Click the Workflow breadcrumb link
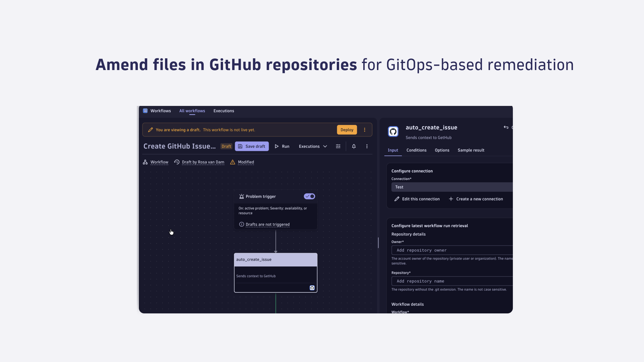644x362 pixels. (159, 162)
